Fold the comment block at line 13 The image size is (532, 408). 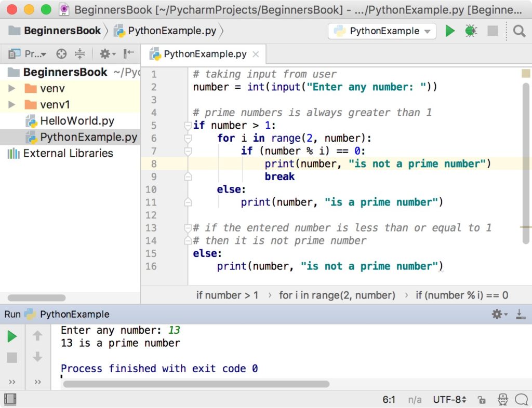pos(188,228)
